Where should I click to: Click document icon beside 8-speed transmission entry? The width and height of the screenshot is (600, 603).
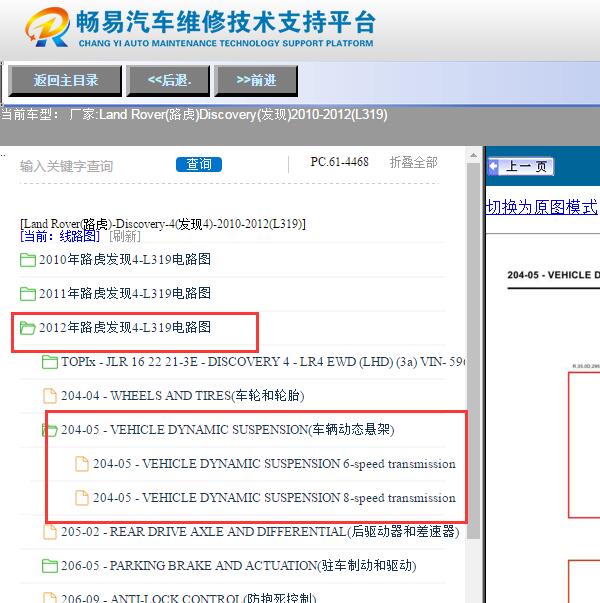[82, 498]
